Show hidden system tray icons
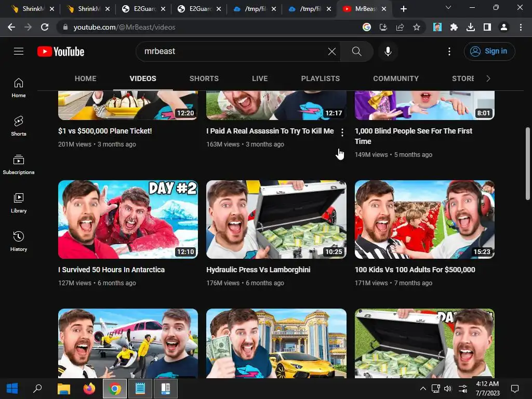Screen dimensions: 532x399 423,389
